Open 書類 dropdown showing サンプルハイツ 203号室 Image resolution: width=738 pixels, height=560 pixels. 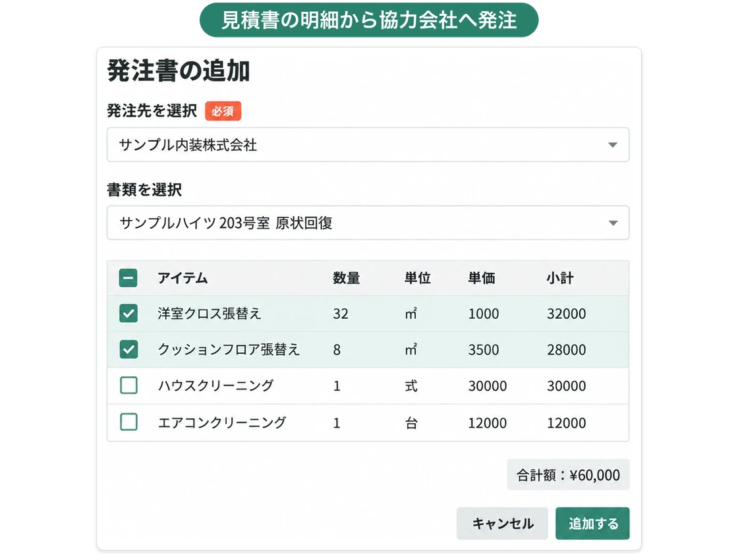pyautogui.click(x=368, y=223)
